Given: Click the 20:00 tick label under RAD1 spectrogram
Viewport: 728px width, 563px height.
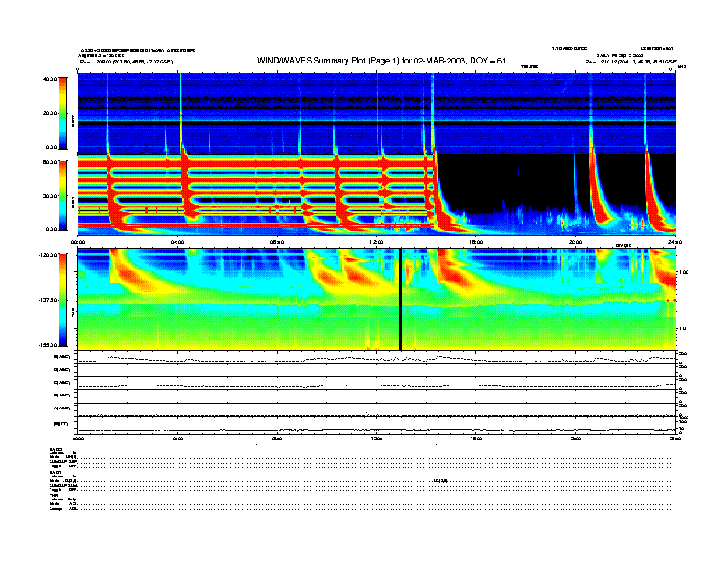Looking at the screenshot, I should [575, 242].
